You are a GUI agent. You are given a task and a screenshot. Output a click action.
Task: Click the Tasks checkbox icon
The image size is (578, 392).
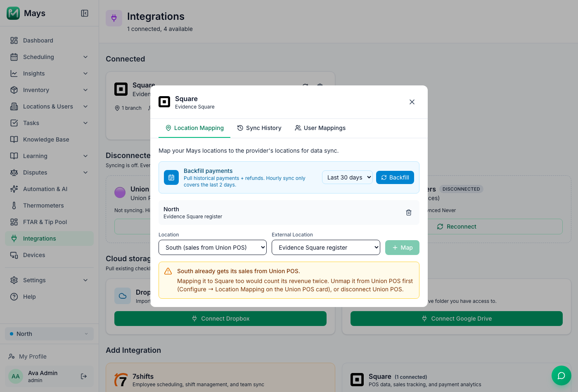14,123
